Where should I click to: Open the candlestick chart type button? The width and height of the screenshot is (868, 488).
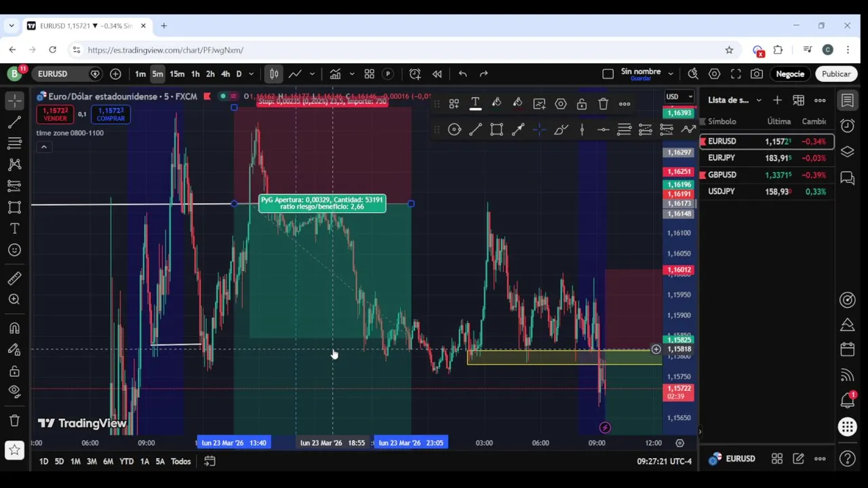click(274, 74)
